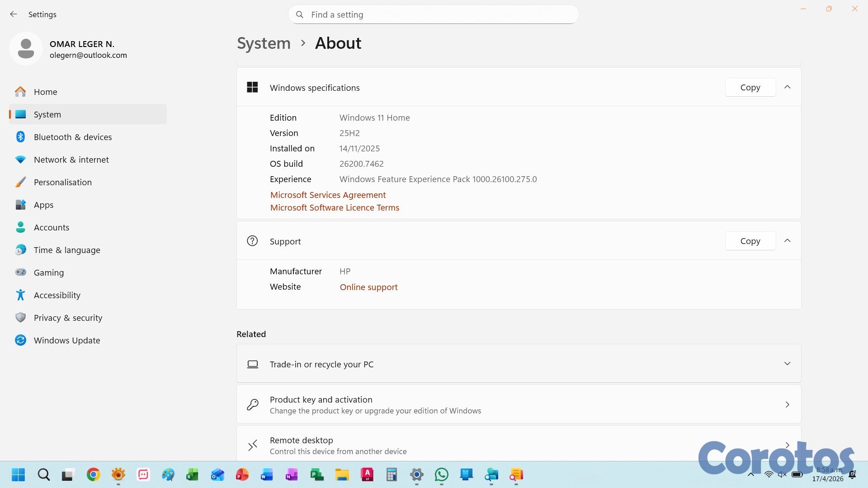Open Microsoft Services Agreement link
The width and height of the screenshot is (868, 488).
[328, 195]
